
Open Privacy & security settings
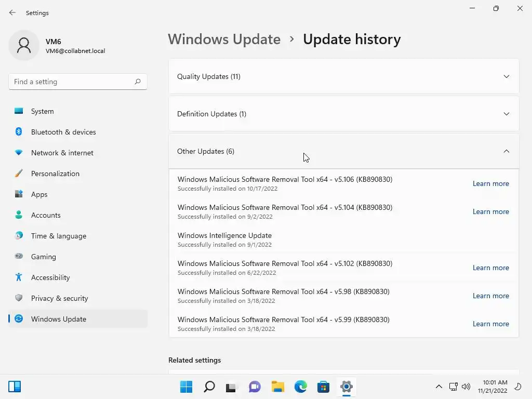point(78,298)
